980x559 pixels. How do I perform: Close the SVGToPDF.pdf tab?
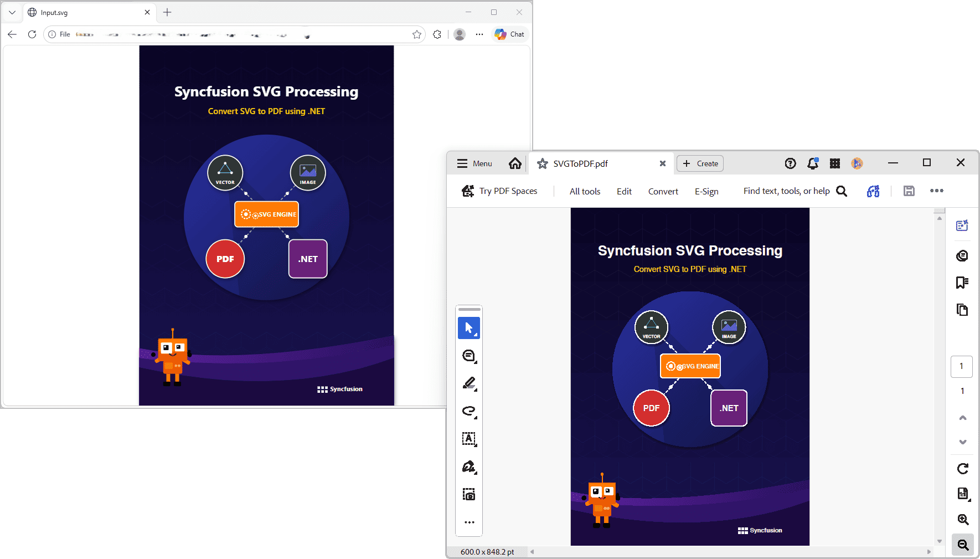663,163
